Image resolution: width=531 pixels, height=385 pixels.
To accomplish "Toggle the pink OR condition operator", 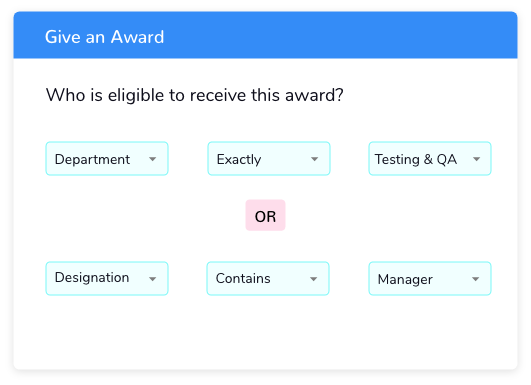I will pos(266,215).
